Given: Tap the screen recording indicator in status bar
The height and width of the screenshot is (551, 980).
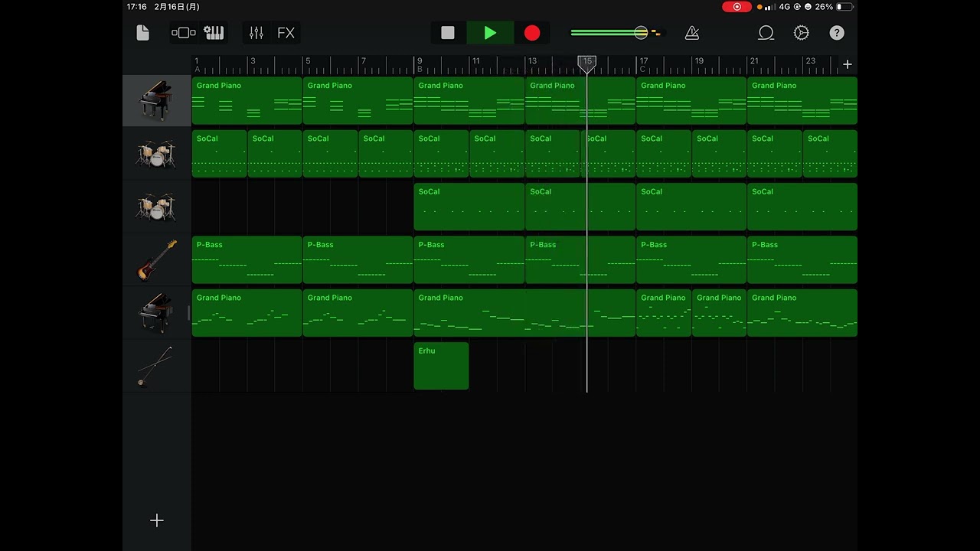Looking at the screenshot, I should [x=737, y=7].
